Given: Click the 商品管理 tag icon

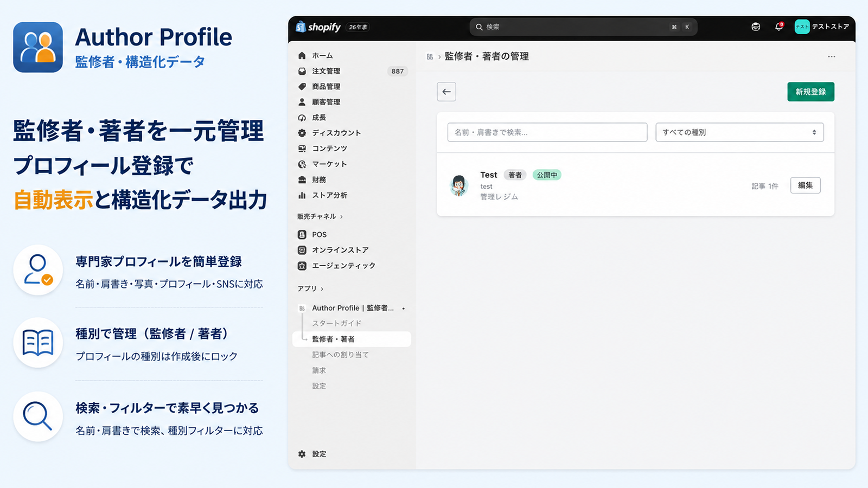Looking at the screenshot, I should pyautogui.click(x=302, y=86).
